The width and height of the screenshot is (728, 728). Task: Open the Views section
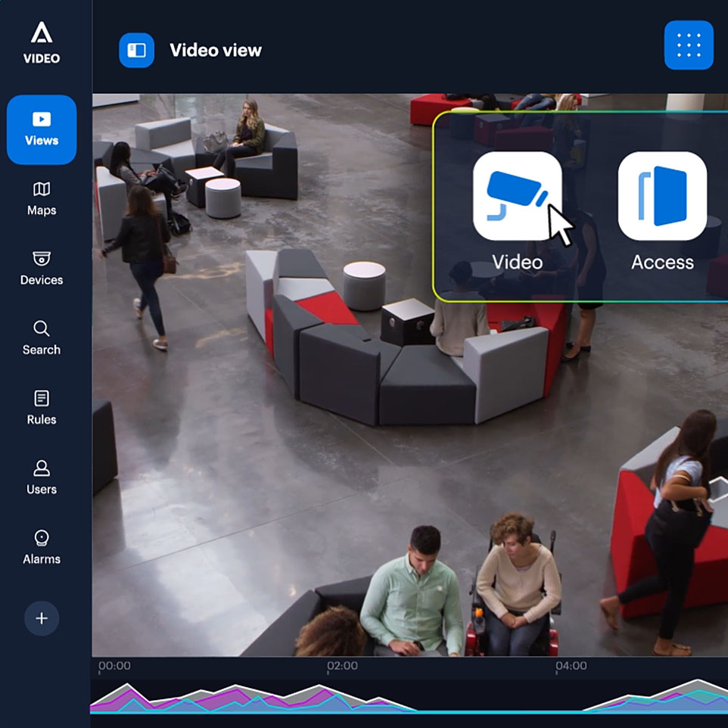click(x=42, y=129)
